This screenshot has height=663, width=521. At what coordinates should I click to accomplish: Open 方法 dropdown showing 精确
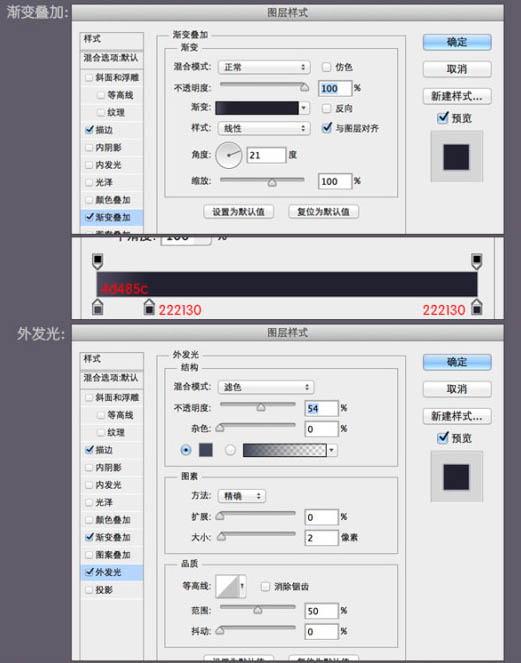(242, 496)
